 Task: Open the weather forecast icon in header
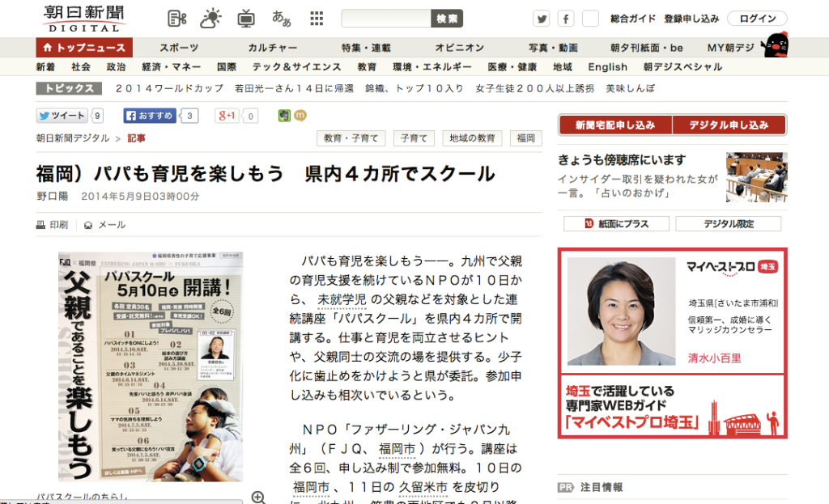tap(210, 17)
